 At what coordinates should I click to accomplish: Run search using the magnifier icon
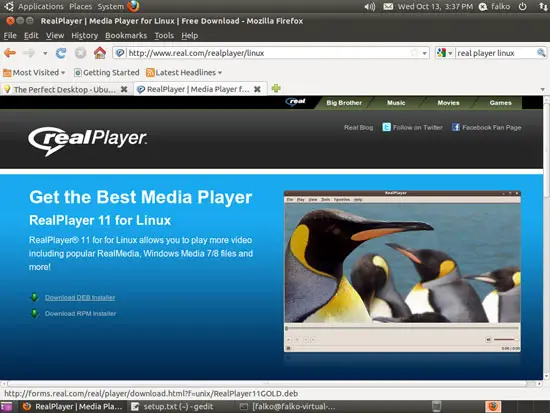[x=541, y=53]
